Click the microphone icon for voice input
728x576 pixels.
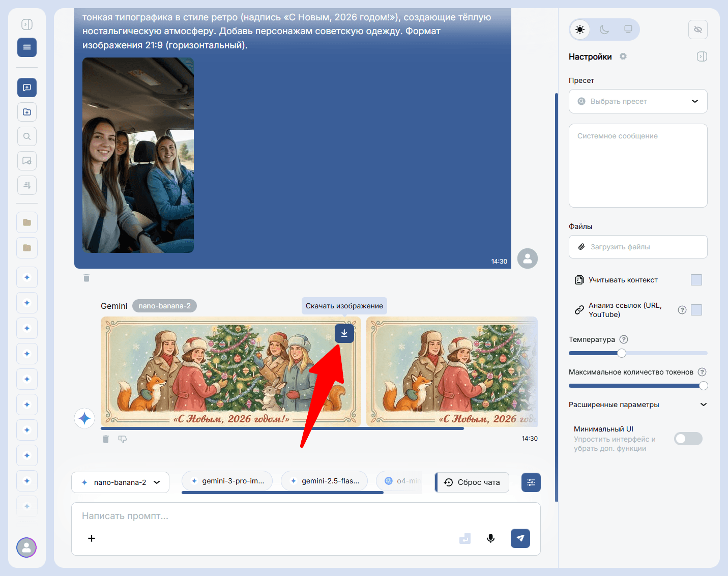[x=490, y=538]
